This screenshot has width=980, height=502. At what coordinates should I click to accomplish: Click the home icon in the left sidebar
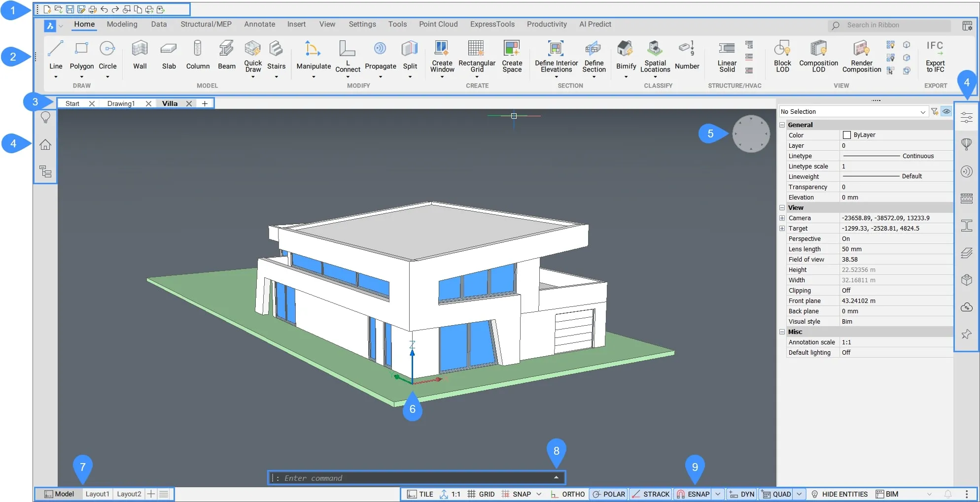tap(45, 145)
